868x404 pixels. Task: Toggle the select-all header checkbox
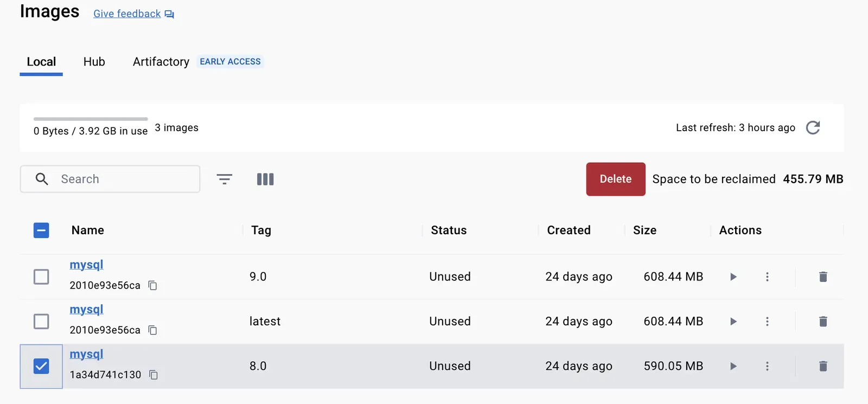point(41,230)
